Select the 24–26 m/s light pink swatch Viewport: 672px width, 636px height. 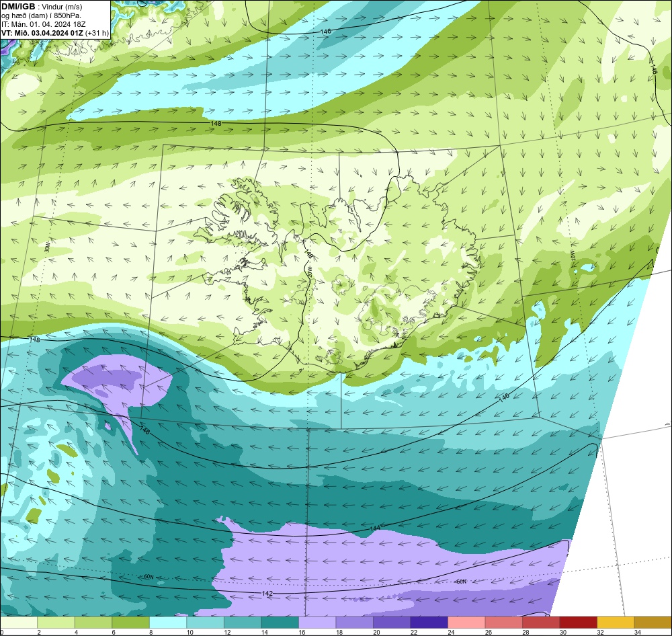[x=466, y=623]
